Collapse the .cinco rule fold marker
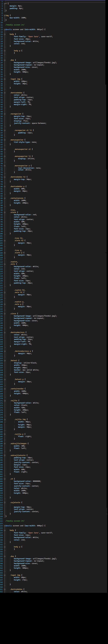108x644 pixels. point(4,314)
